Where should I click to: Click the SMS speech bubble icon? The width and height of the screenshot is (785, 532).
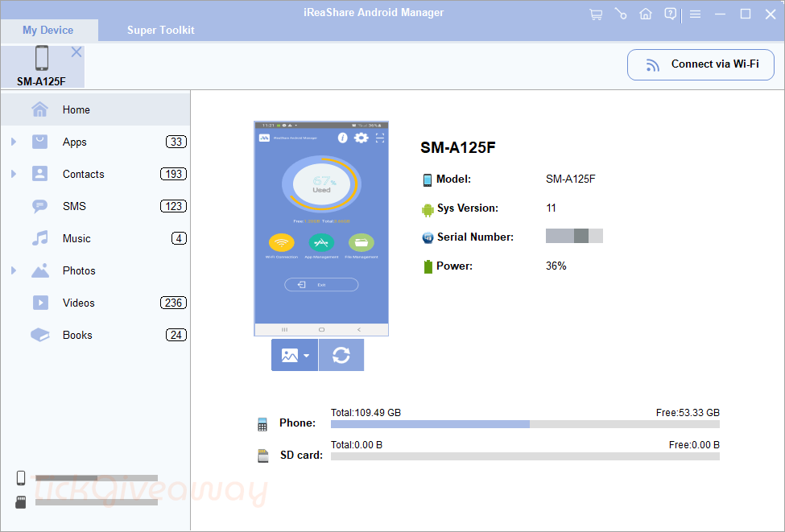(x=40, y=206)
